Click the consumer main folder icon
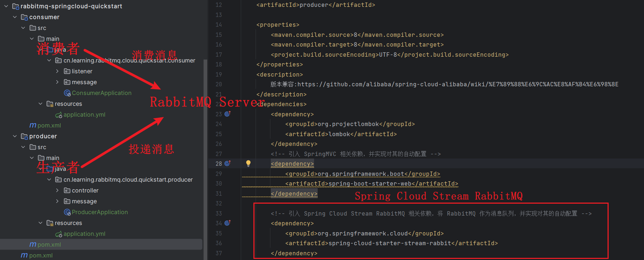The image size is (644, 260). (41, 39)
